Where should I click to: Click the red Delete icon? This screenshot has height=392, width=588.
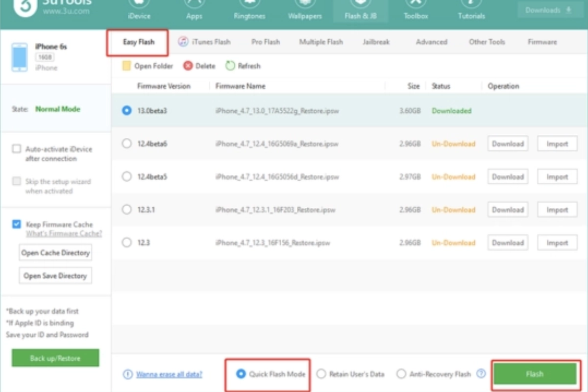click(188, 66)
